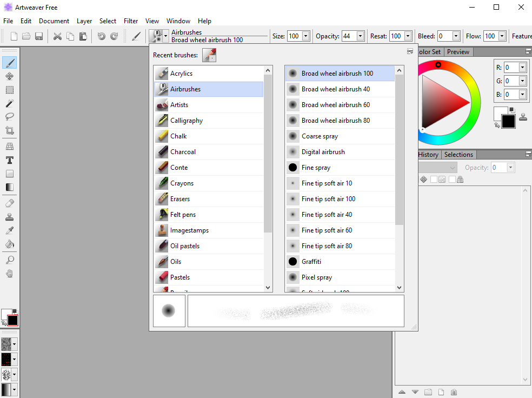Viewport: 532px width, 398px height.
Task: Select the Magic Wand tool
Action: click(x=10, y=103)
